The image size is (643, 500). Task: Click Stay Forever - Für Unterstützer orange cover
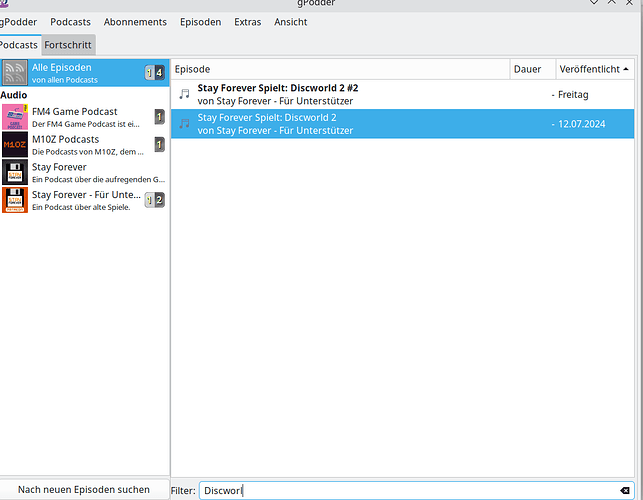(x=15, y=200)
